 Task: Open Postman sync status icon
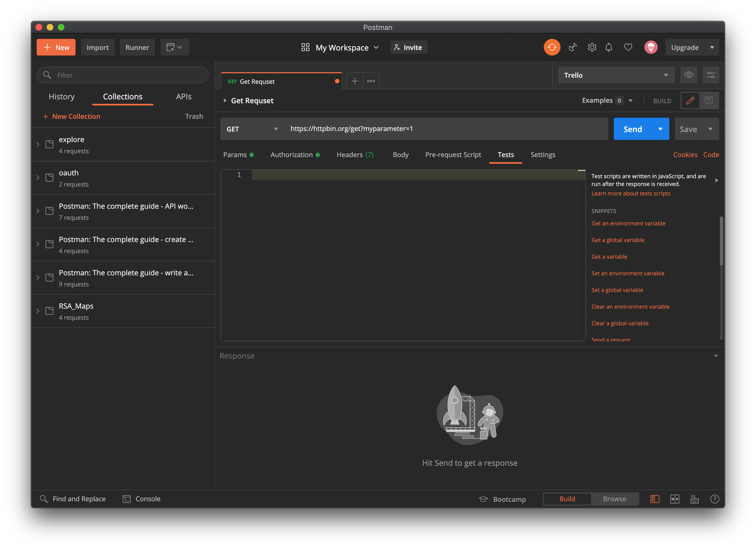tap(552, 47)
